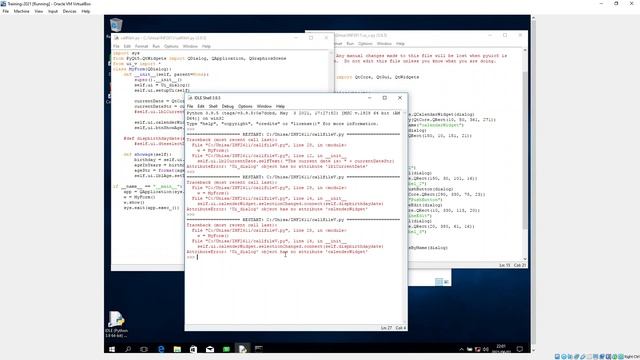Launch Microsoft Edge from the taskbar
The width and height of the screenshot is (640, 360).
pos(161,349)
